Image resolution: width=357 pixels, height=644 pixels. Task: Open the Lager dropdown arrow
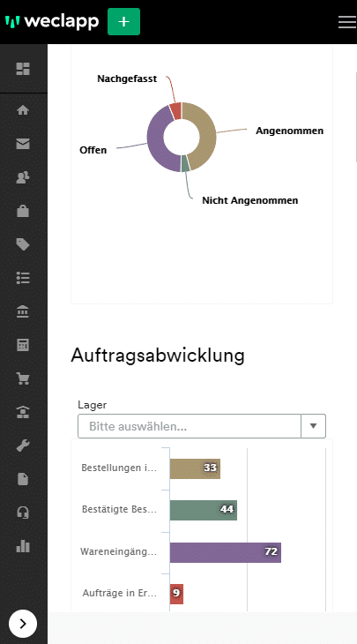(x=314, y=426)
